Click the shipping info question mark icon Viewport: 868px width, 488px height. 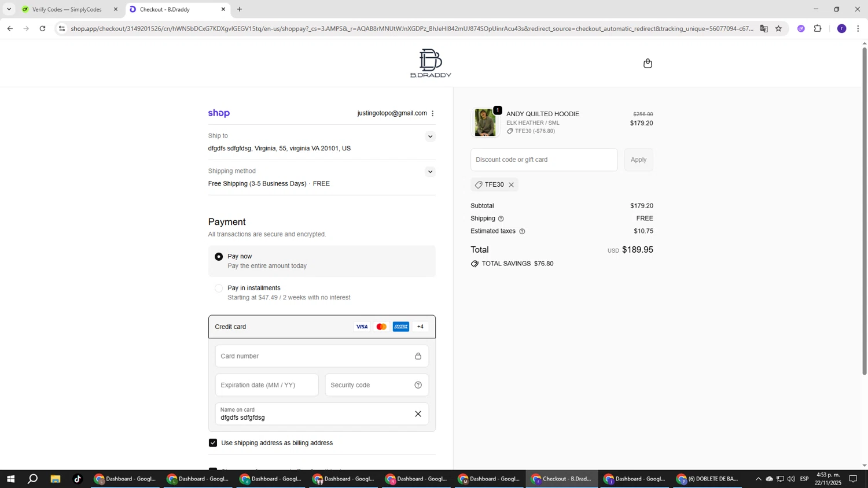click(501, 219)
